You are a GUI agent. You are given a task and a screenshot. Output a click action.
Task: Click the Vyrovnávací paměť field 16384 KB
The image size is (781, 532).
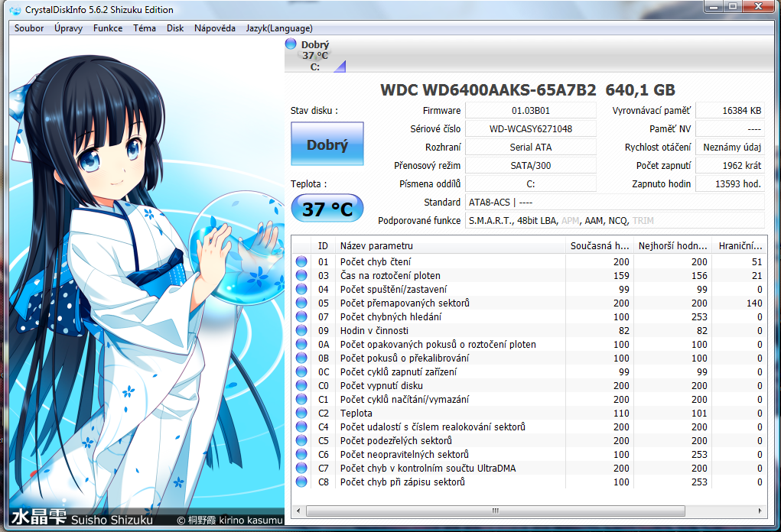click(x=730, y=111)
